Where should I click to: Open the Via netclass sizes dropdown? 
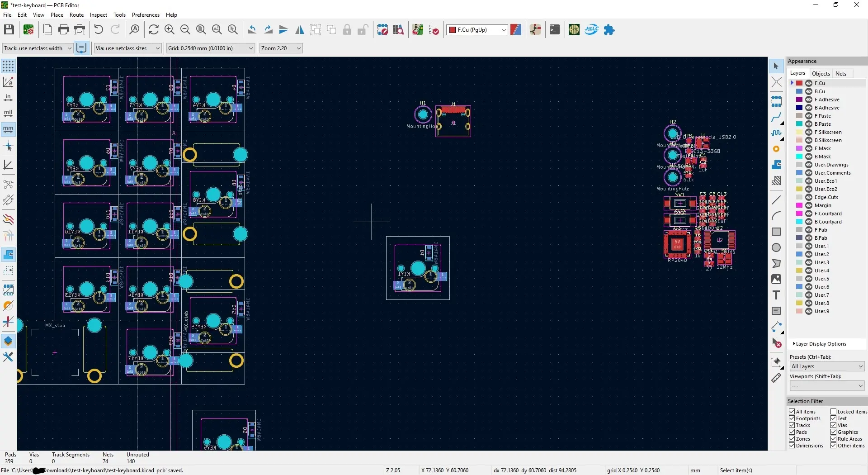[x=127, y=48]
